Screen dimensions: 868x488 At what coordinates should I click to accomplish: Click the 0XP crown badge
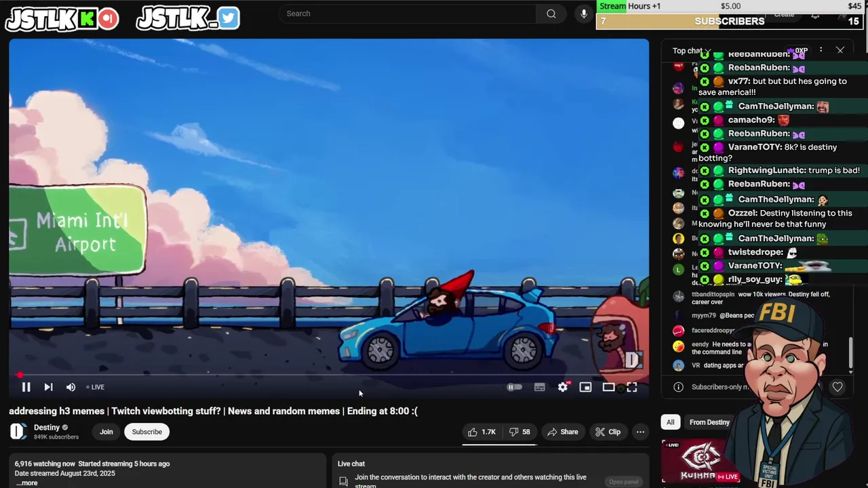799,51
